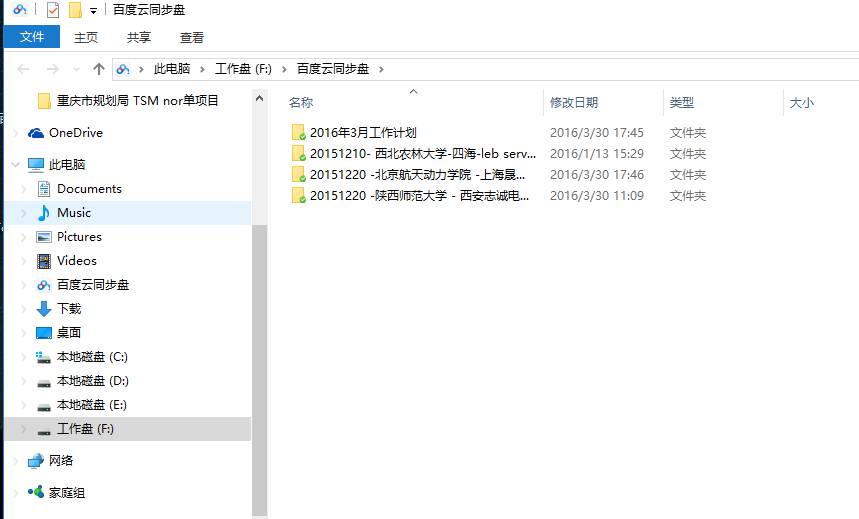Open 百度云同步盘 in the navigation pane

(93, 285)
